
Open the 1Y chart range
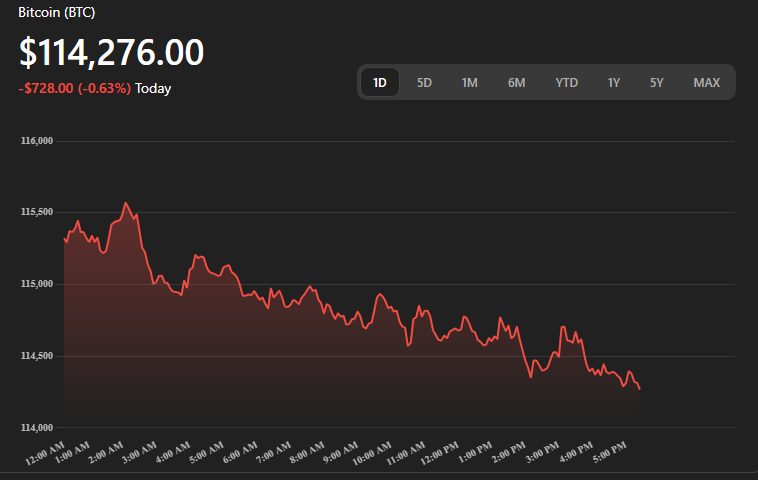[x=613, y=83]
